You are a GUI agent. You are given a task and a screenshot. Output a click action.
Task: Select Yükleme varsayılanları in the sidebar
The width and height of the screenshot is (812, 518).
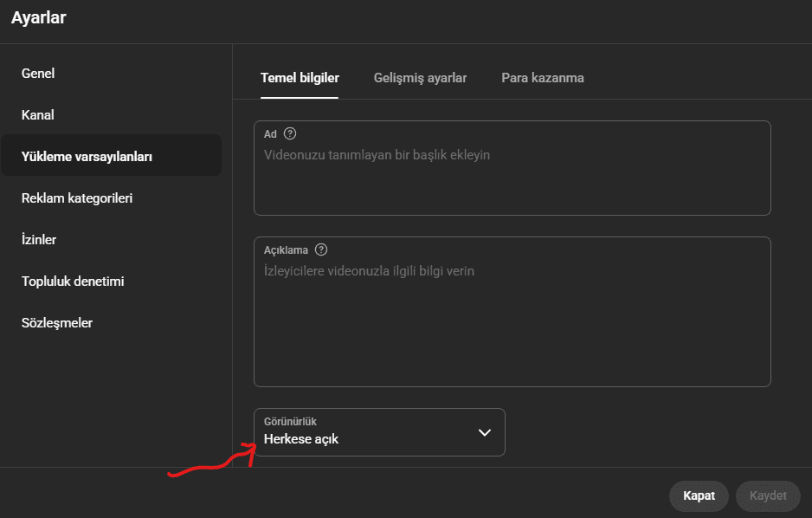point(87,157)
